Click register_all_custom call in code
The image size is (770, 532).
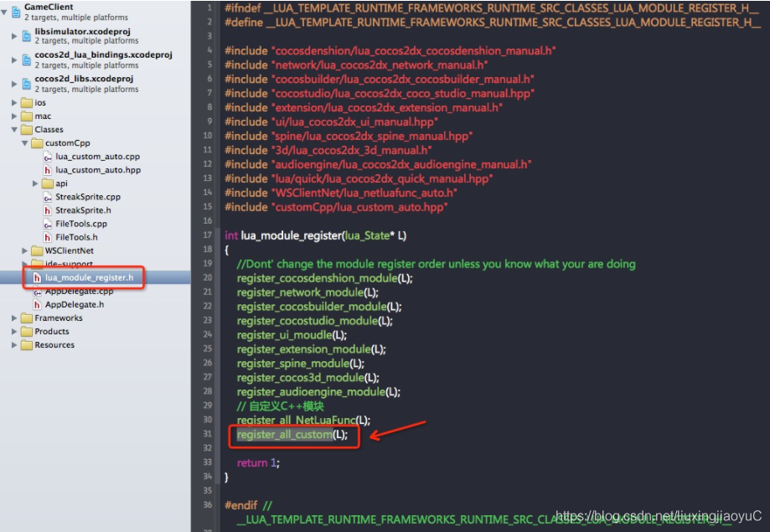click(292, 435)
